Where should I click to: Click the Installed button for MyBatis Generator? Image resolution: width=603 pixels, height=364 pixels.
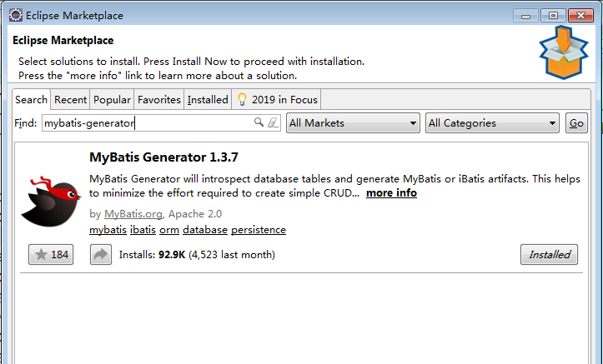549,255
